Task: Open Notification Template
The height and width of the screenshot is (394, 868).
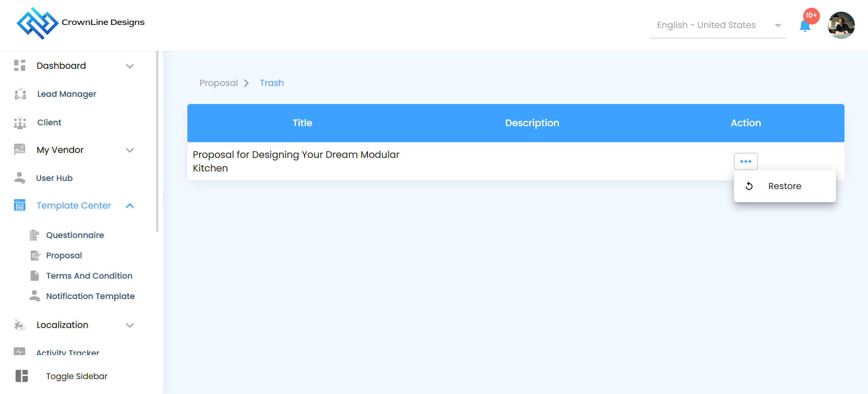Action: [x=91, y=296]
